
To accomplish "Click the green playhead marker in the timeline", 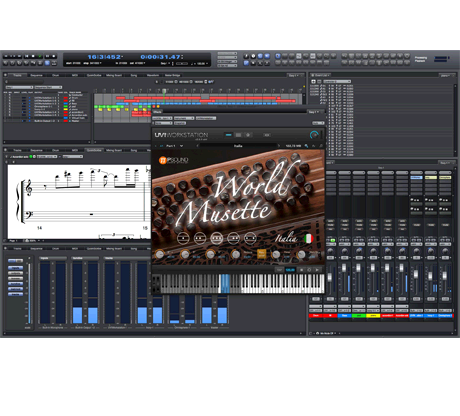I will [x=164, y=91].
